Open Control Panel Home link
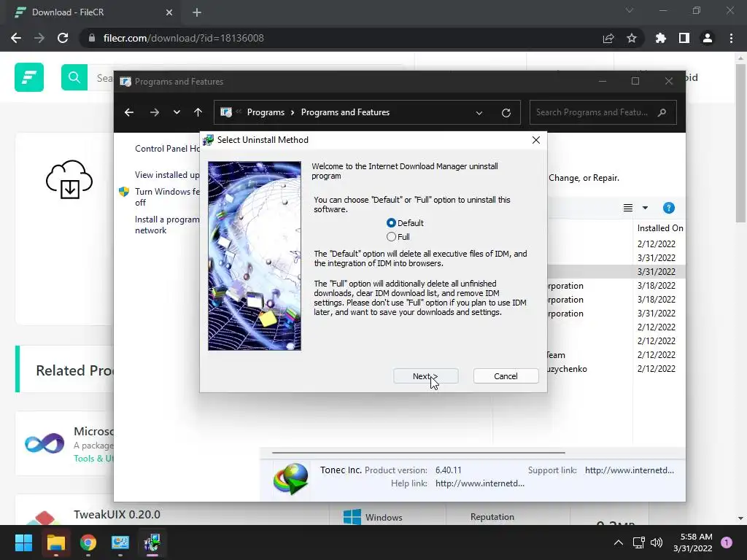The width and height of the screenshot is (747, 560). pyautogui.click(x=167, y=149)
